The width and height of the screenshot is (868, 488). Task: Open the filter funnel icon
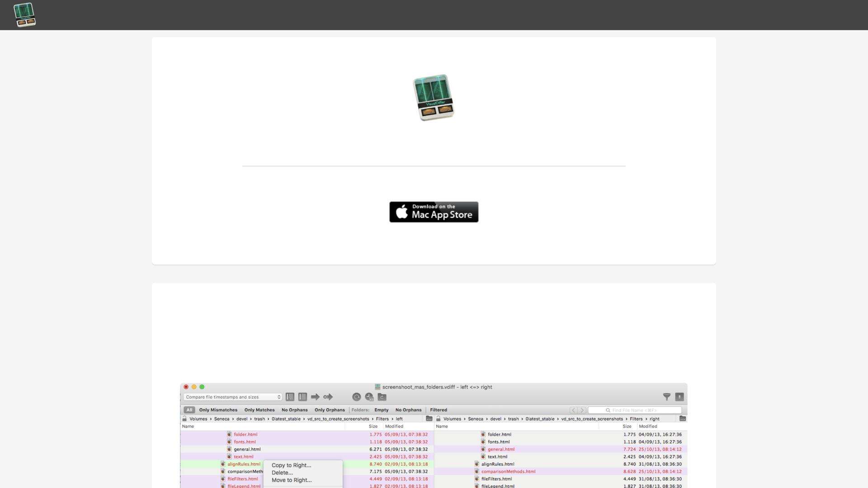click(667, 397)
